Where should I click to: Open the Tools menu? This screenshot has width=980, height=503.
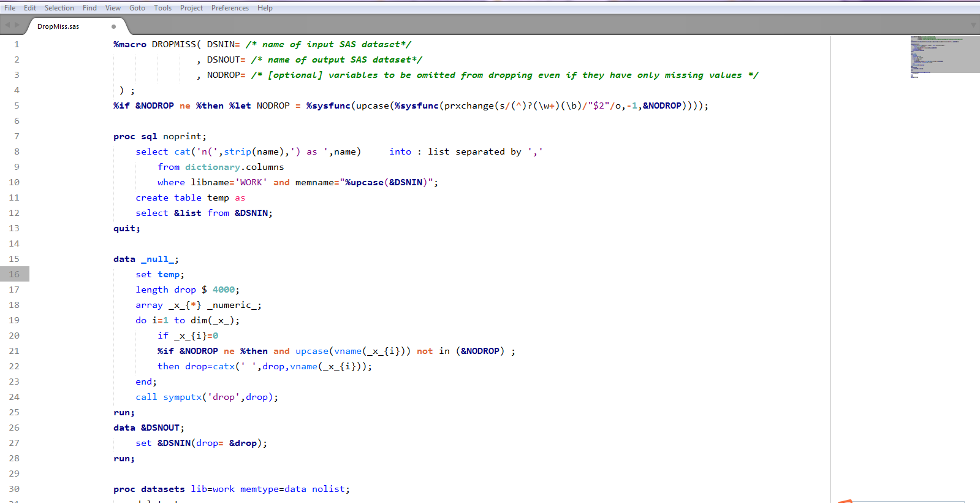tap(162, 8)
